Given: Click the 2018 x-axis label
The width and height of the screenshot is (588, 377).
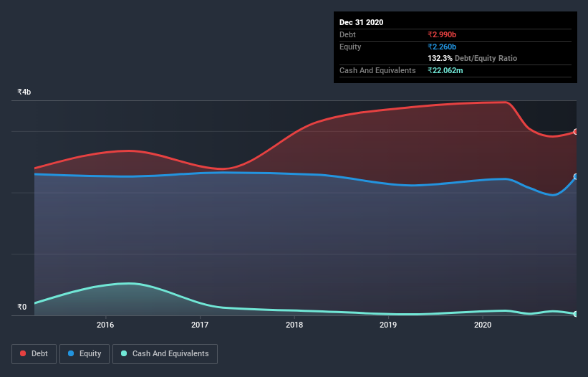Looking at the screenshot, I should pos(294,325).
